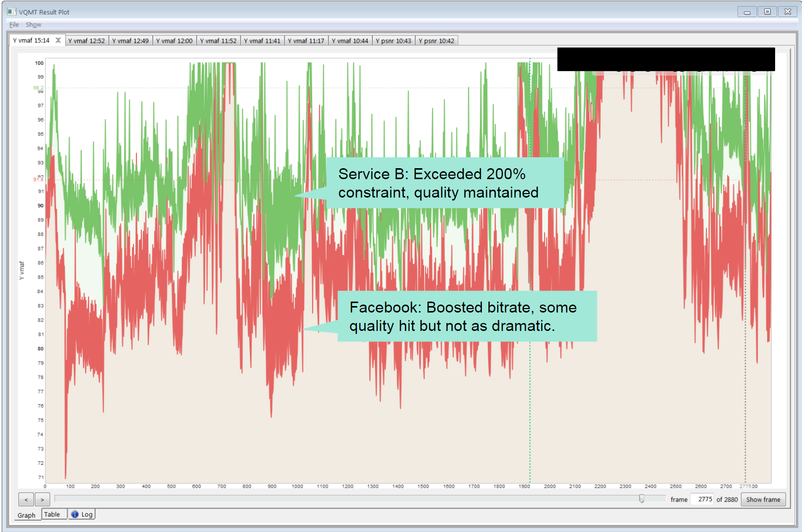
Task: Click the Log info icon
Action: click(75, 515)
